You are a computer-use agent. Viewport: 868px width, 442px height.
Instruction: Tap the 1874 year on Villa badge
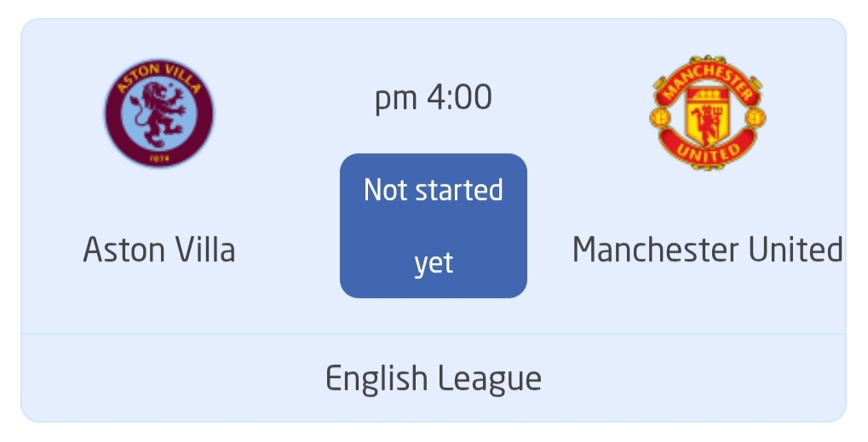159,159
